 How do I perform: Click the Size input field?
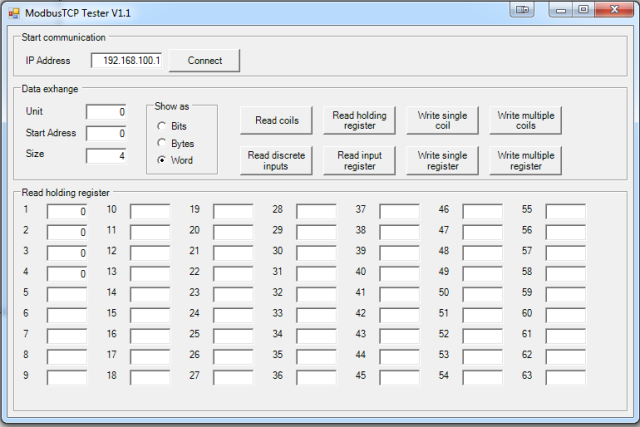[106, 156]
